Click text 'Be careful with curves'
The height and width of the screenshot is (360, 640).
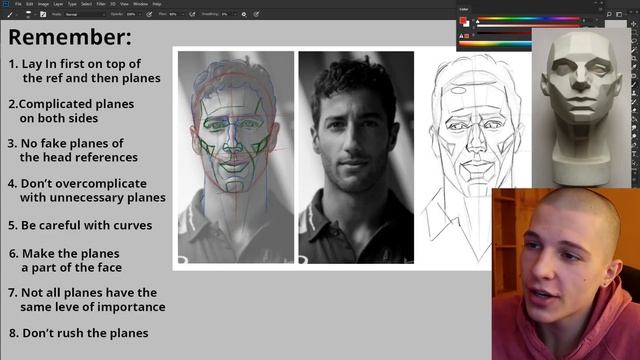point(86,225)
